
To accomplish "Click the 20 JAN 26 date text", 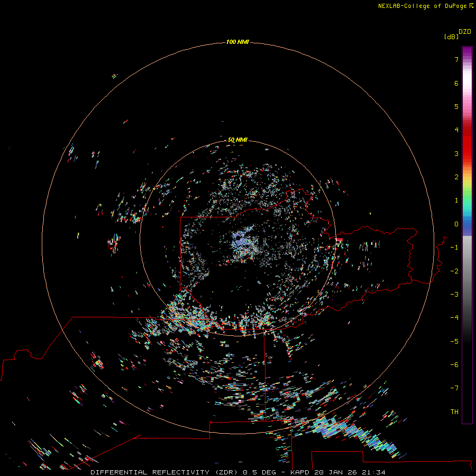I will [335, 472].
